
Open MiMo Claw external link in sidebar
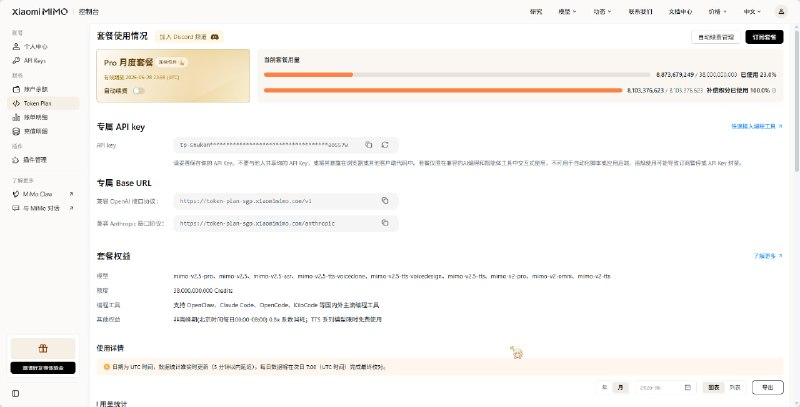[43, 194]
